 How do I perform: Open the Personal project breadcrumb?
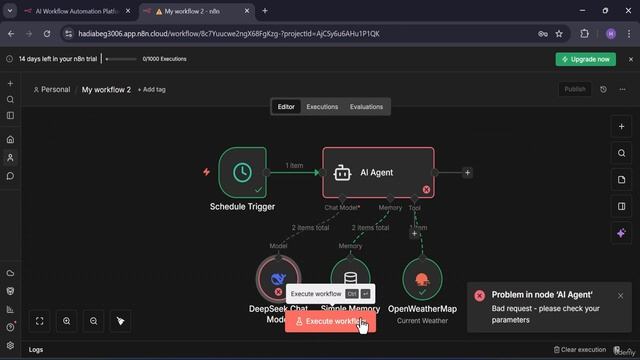pos(51,89)
